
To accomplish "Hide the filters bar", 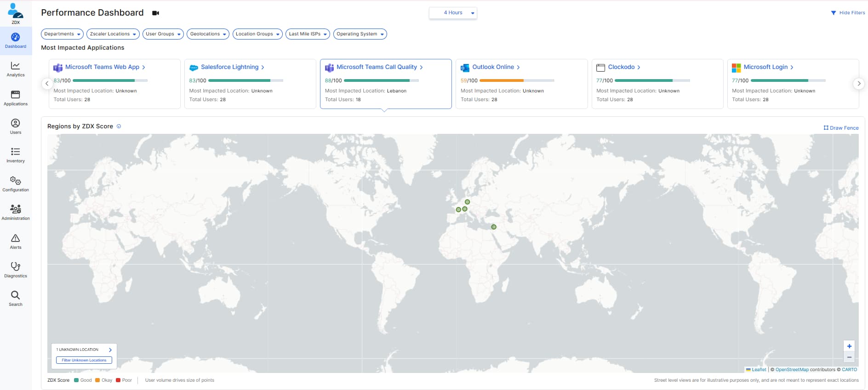I will pyautogui.click(x=848, y=13).
